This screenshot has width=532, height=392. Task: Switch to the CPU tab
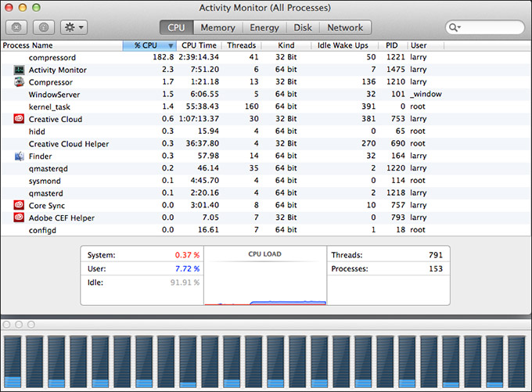[177, 27]
